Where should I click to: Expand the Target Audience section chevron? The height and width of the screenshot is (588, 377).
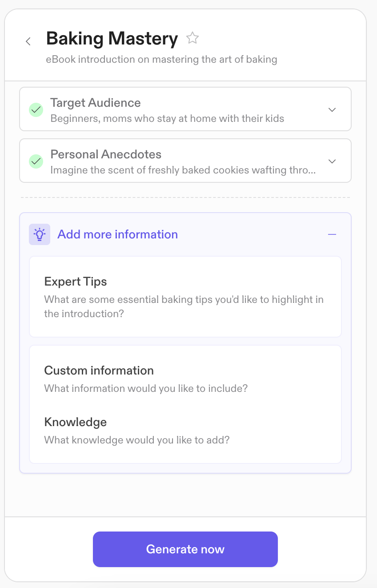click(332, 110)
